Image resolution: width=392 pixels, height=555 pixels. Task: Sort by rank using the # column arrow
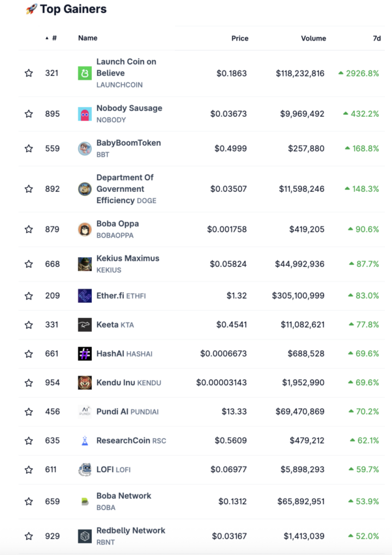tap(47, 39)
